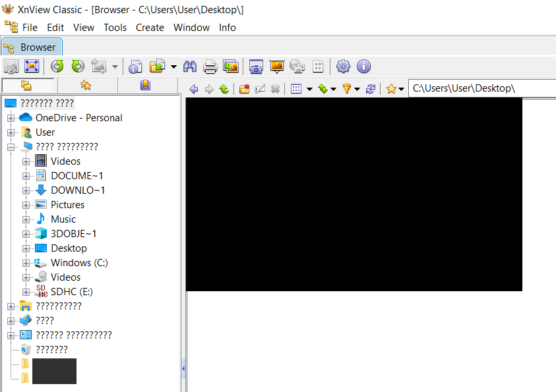556x392 pixels.
Task: Go up one folder level
Action: [224, 89]
